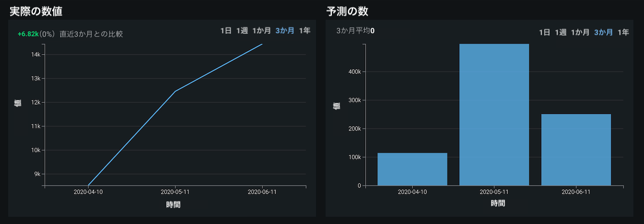Click the 2020-06-11 bar in 予測の数
644x224 pixels.
pyautogui.click(x=576, y=150)
